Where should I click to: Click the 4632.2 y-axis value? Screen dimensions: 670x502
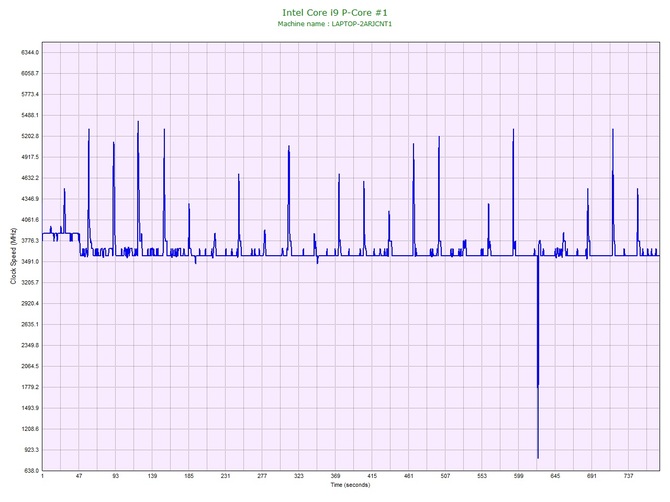coord(30,178)
